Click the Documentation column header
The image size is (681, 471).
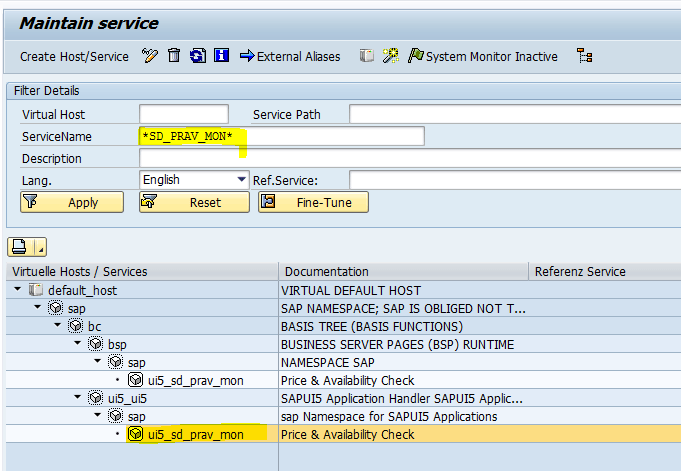403,272
